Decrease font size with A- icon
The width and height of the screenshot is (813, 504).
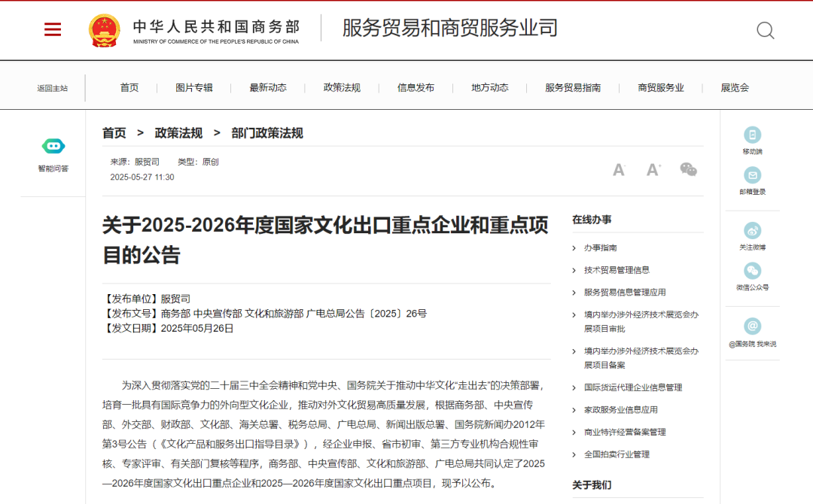[x=619, y=170]
